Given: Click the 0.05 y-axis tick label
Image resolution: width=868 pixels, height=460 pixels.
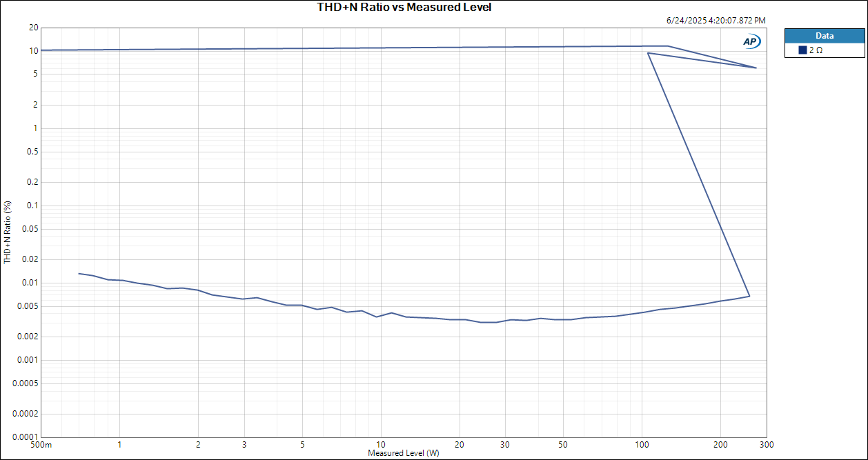Looking at the screenshot, I should (30, 229).
